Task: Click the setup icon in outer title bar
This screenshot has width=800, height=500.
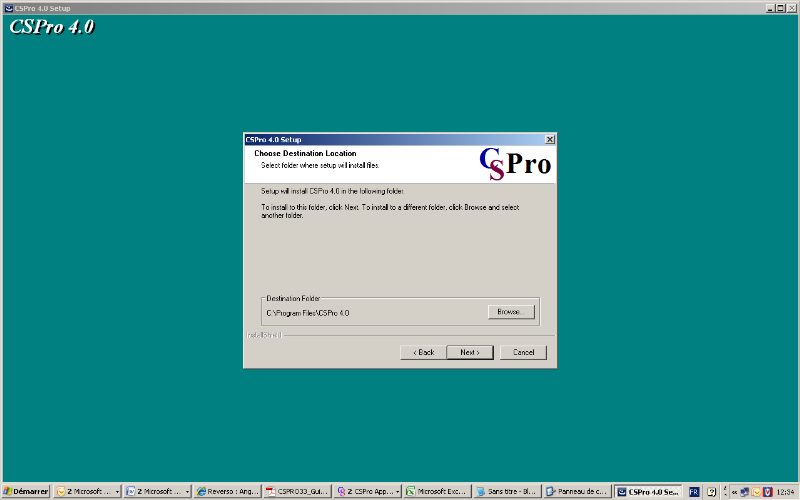Action: pos(8,8)
